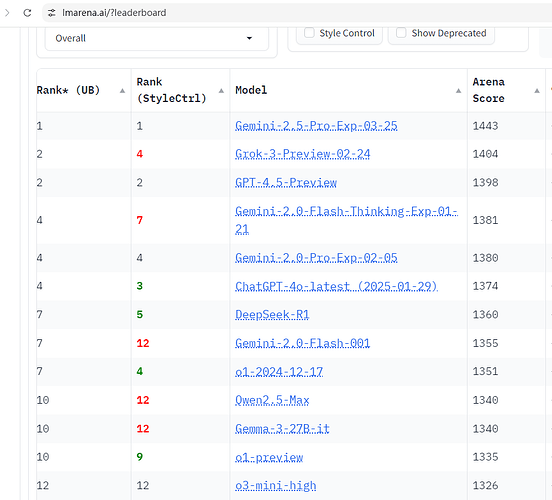Viewport: 552px width, 500px height.
Task: Click the Arena Score header text
Action: coord(488,90)
